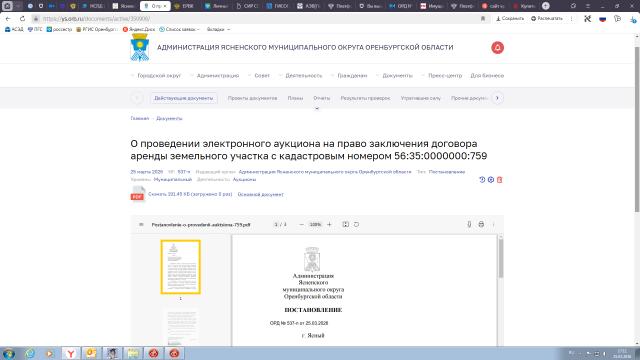Viewport: 640px width, 360px height.
Task: Open the Для бизнеса menu item
Action: pos(487,76)
